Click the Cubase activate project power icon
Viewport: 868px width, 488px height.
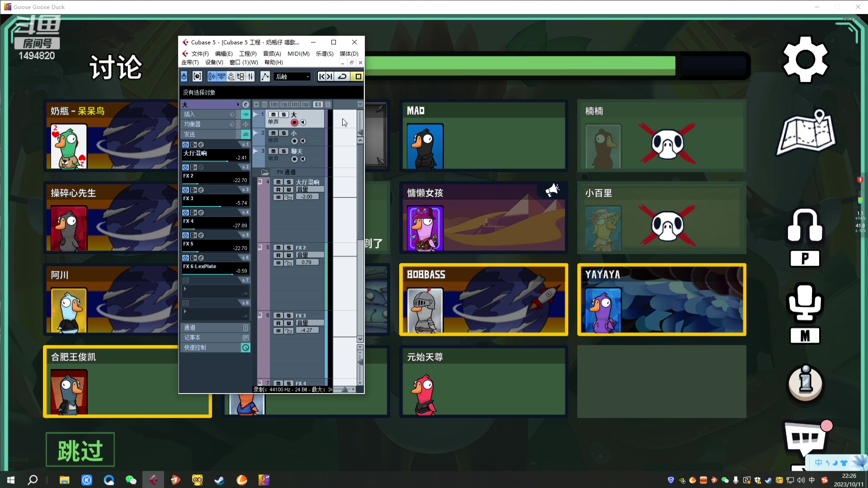(x=184, y=76)
